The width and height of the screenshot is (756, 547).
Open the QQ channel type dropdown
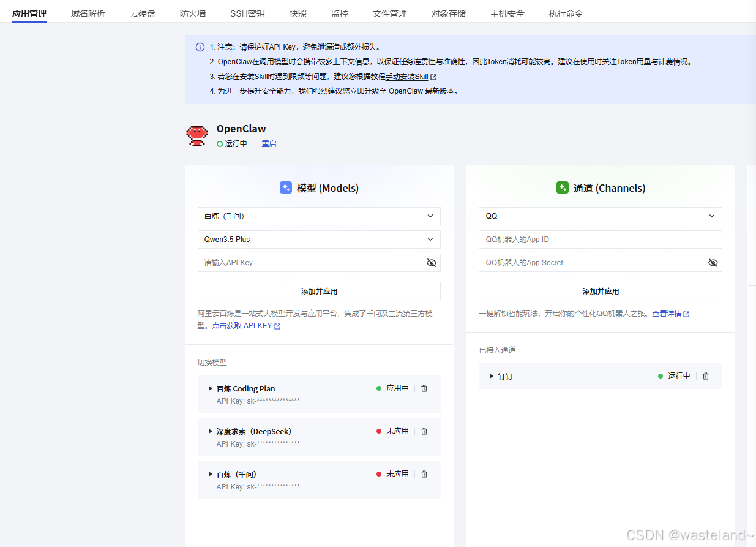[601, 216]
